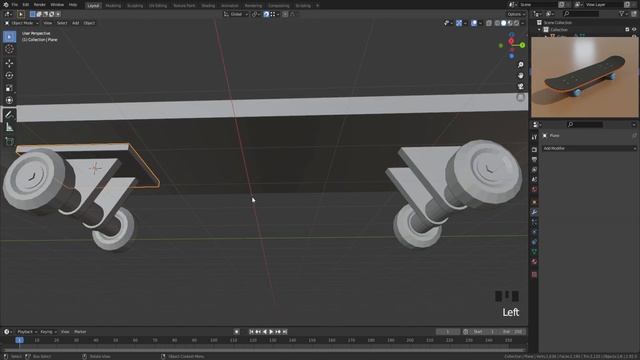Click the timeline current frame marker

tap(19, 340)
